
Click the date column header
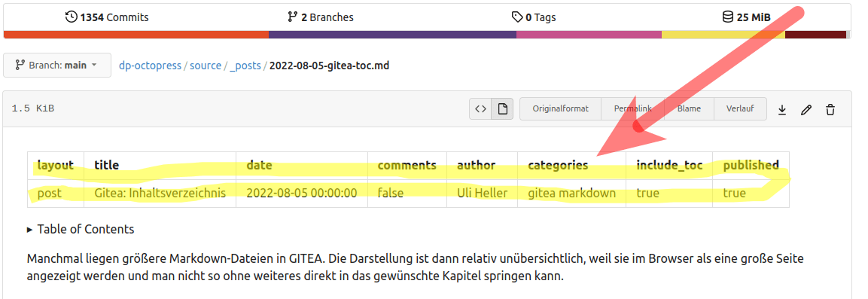[x=302, y=165]
